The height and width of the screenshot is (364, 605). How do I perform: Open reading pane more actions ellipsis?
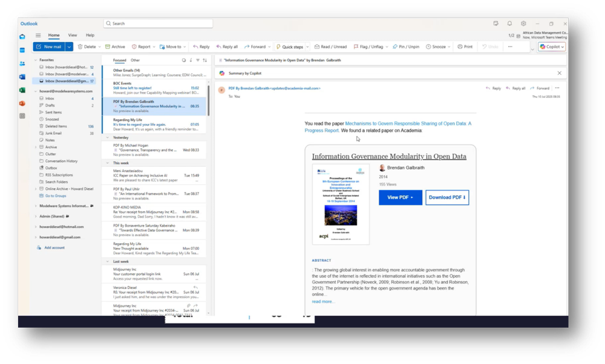click(557, 88)
